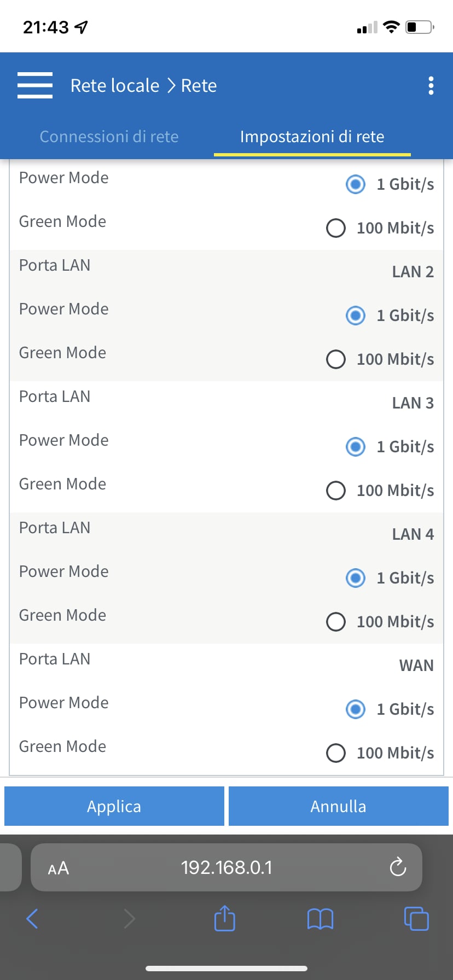The height and width of the screenshot is (980, 453).
Task: Choose 100 Mbit/s for the WAN port
Action: pyautogui.click(x=336, y=753)
